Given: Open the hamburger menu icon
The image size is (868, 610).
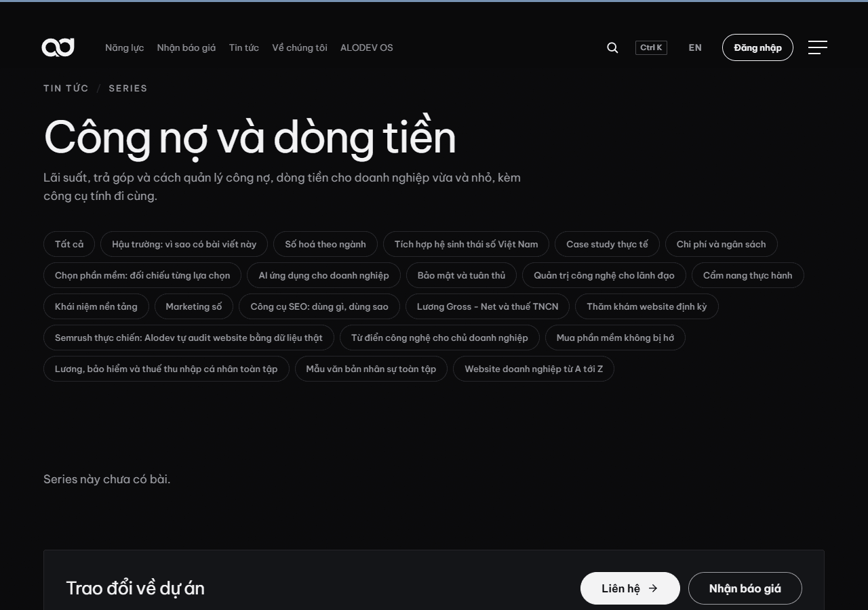Looking at the screenshot, I should (x=818, y=47).
